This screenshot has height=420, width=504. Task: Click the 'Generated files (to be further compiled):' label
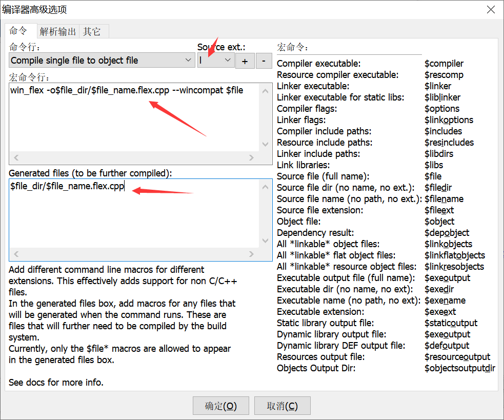coord(90,173)
